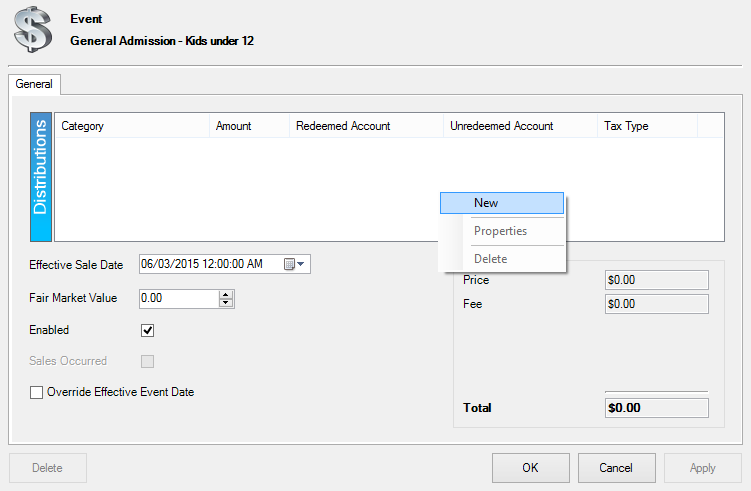Image resolution: width=751 pixels, height=491 pixels.
Task: Open the Effective Sale Date calendar dropdown
Action: 295,264
